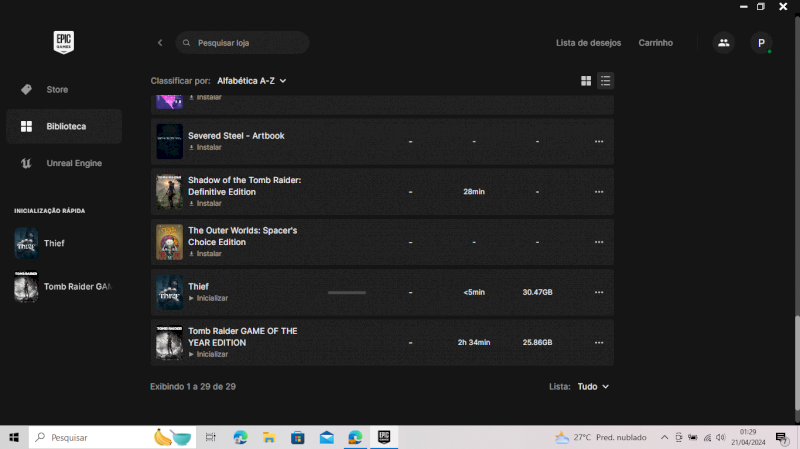Switch to list view layout
Image resolution: width=800 pixels, height=449 pixels.
606,81
